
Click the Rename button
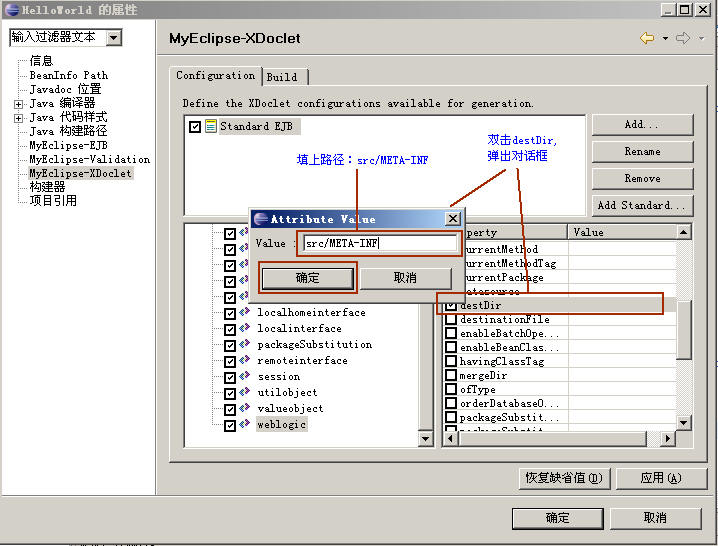click(642, 152)
